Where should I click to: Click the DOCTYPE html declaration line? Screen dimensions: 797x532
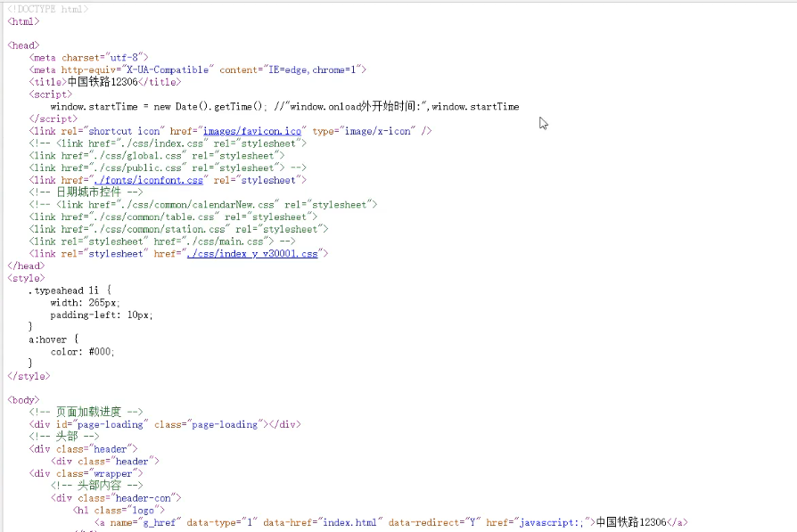45,8
